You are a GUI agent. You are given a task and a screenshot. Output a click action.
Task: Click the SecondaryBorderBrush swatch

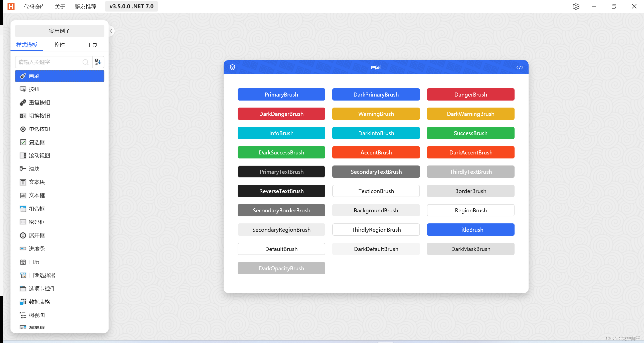pyautogui.click(x=281, y=210)
